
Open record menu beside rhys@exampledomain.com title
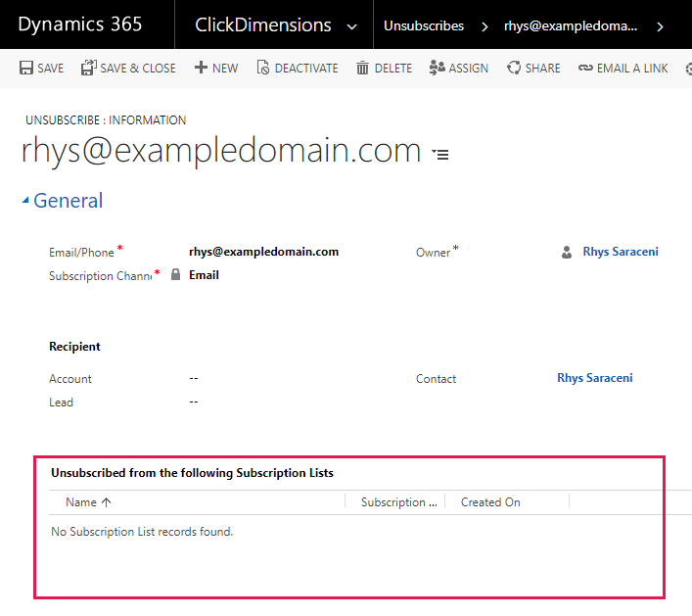440,154
